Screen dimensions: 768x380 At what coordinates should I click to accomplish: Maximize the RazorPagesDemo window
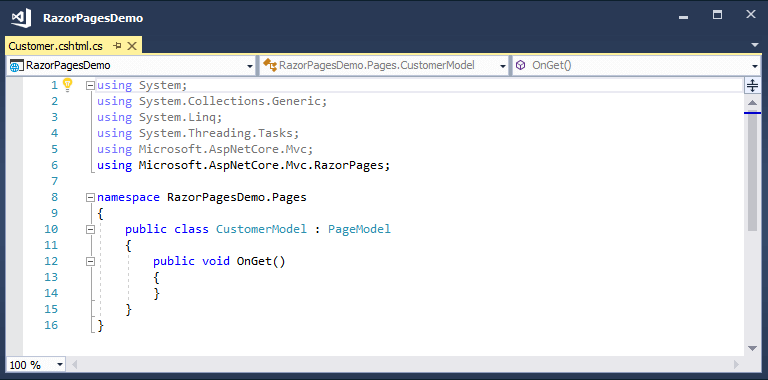coord(718,15)
